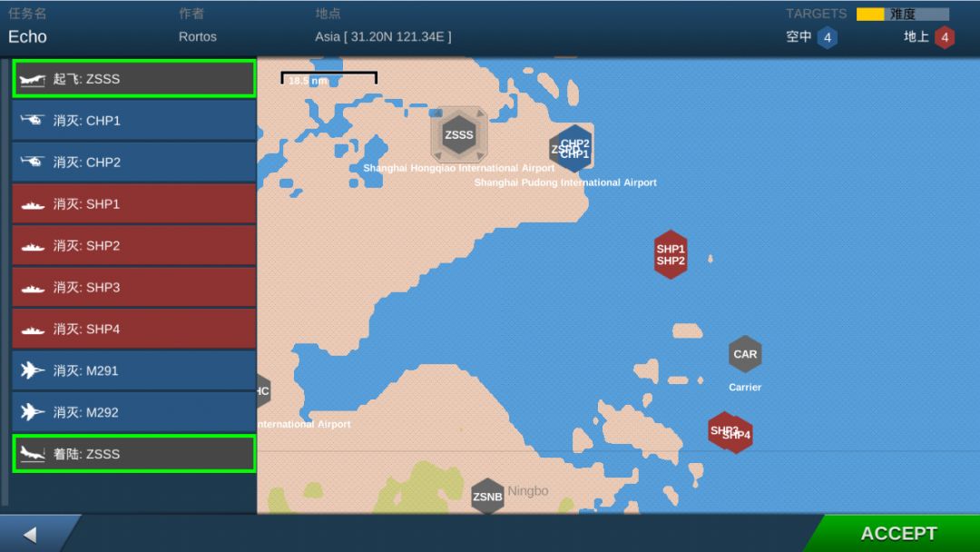
Task: Click the blue air targets count badge 4
Action: (x=828, y=37)
